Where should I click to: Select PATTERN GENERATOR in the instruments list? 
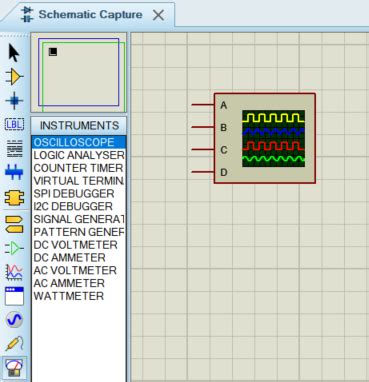pyautogui.click(x=79, y=232)
